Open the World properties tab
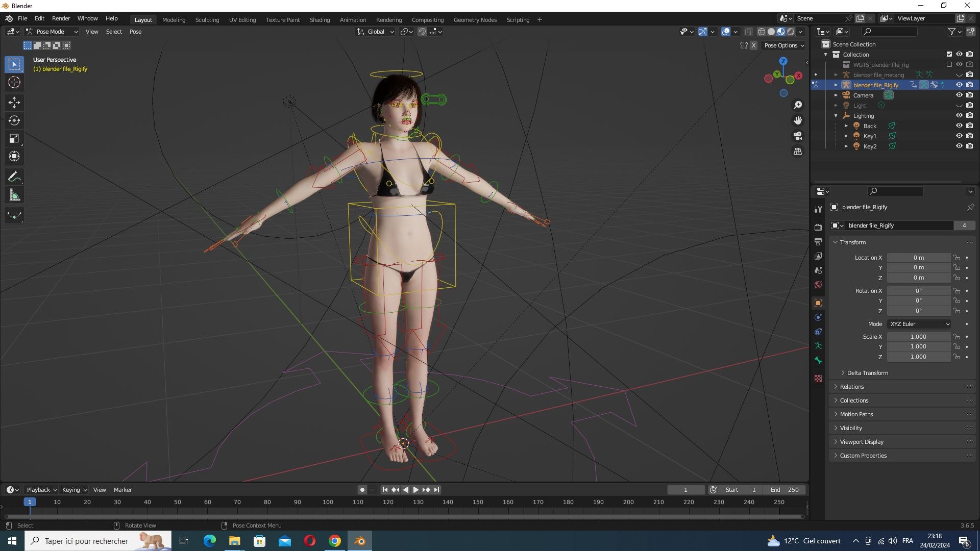 click(818, 285)
